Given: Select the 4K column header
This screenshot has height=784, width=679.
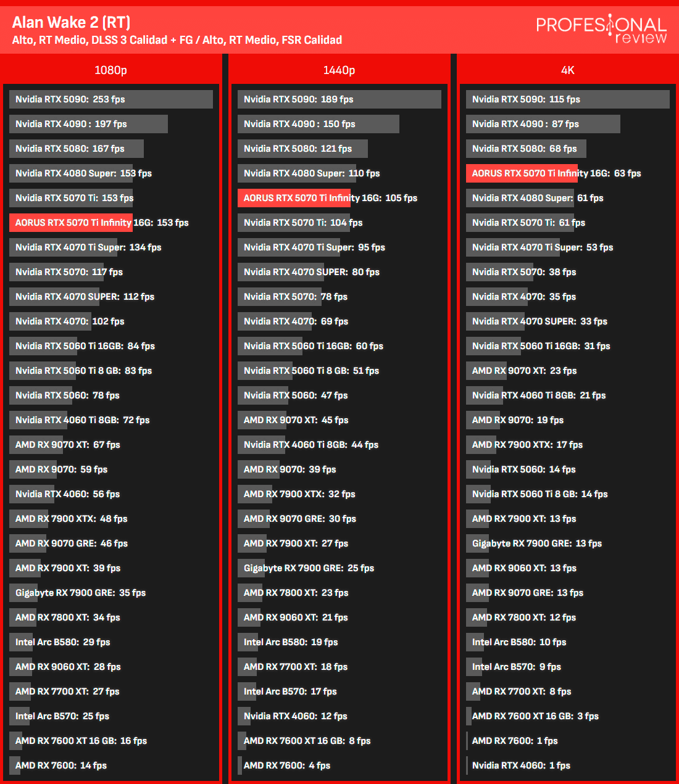Looking at the screenshot, I should tap(567, 70).
